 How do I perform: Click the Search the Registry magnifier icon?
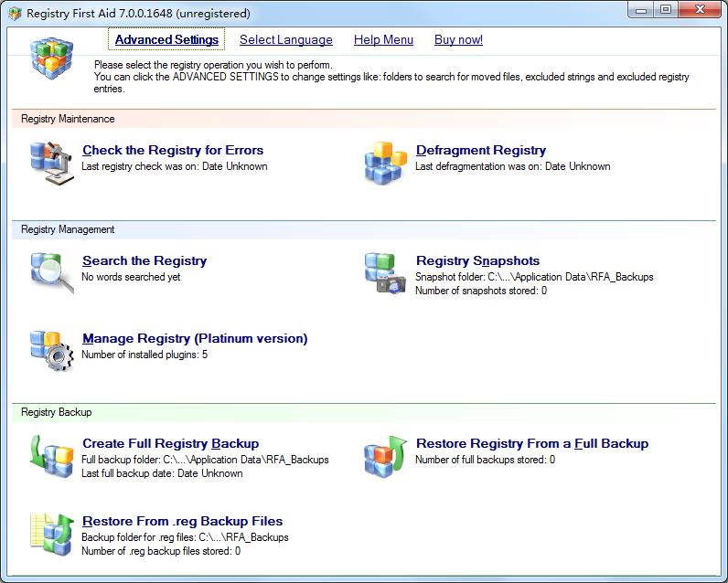coord(51,273)
